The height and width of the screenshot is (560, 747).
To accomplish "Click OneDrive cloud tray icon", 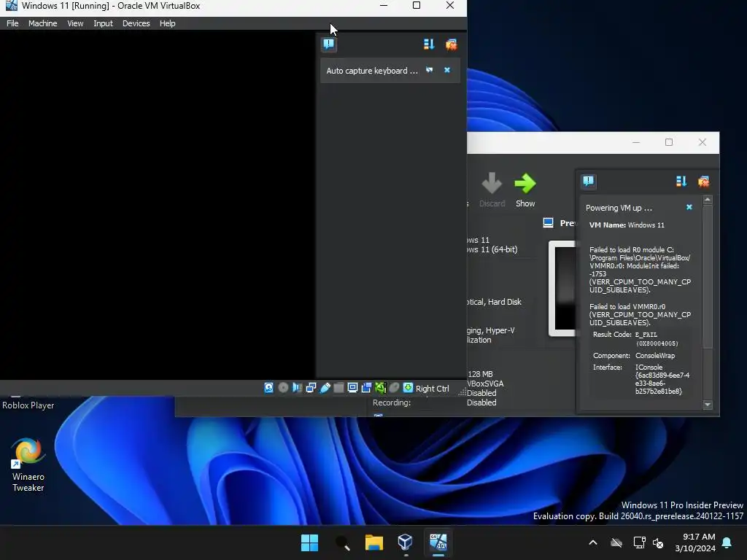I will tap(616, 542).
